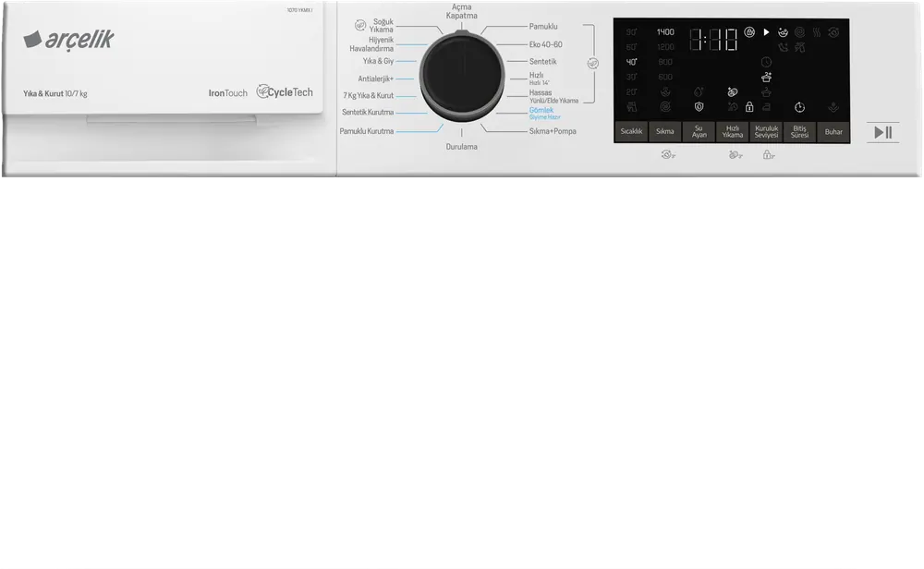Tap the steam waves icon on the display
Image resolution: width=924 pixels, height=569 pixels.
pyautogui.click(x=817, y=32)
